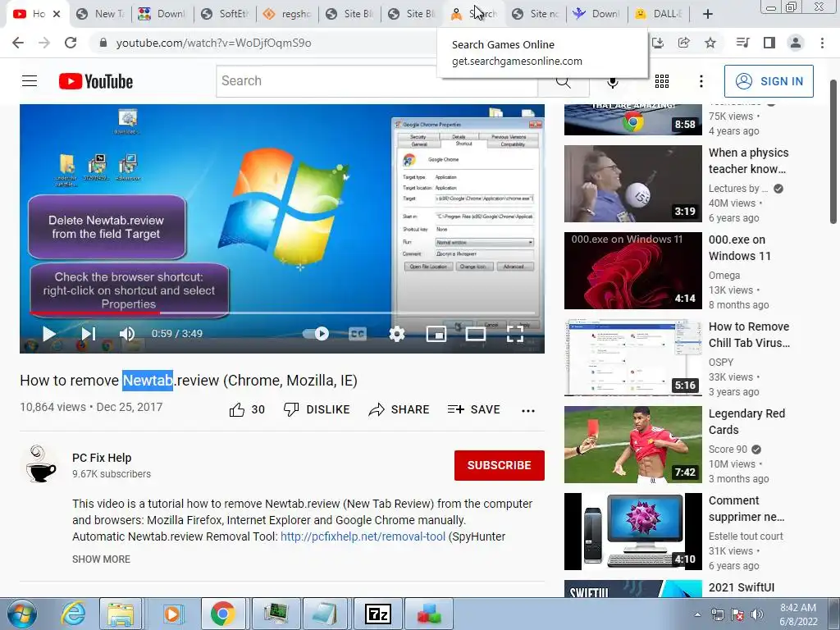Viewport: 840px width, 630px height.
Task: Reload the current page
Action: pyautogui.click(x=71, y=43)
